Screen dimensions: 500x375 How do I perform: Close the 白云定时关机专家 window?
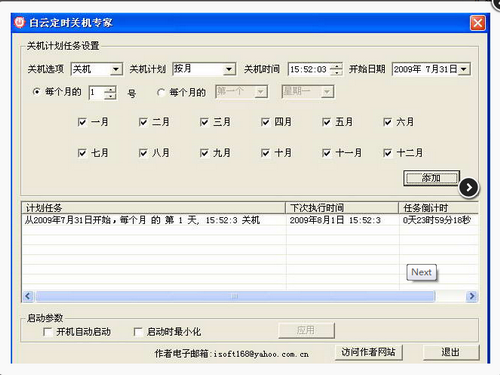[x=478, y=23]
